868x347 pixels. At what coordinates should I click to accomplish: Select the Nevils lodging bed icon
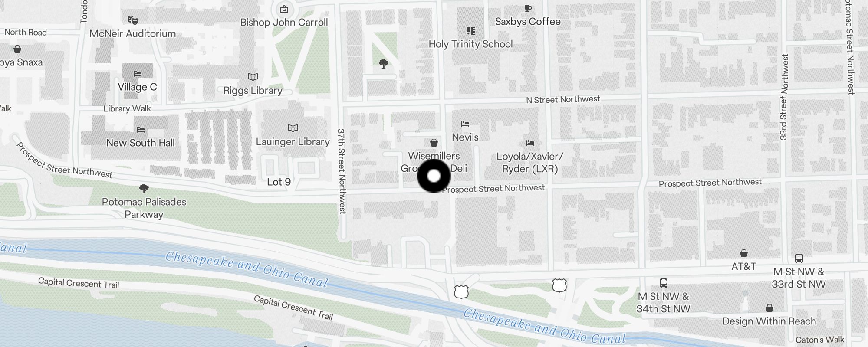pos(465,124)
